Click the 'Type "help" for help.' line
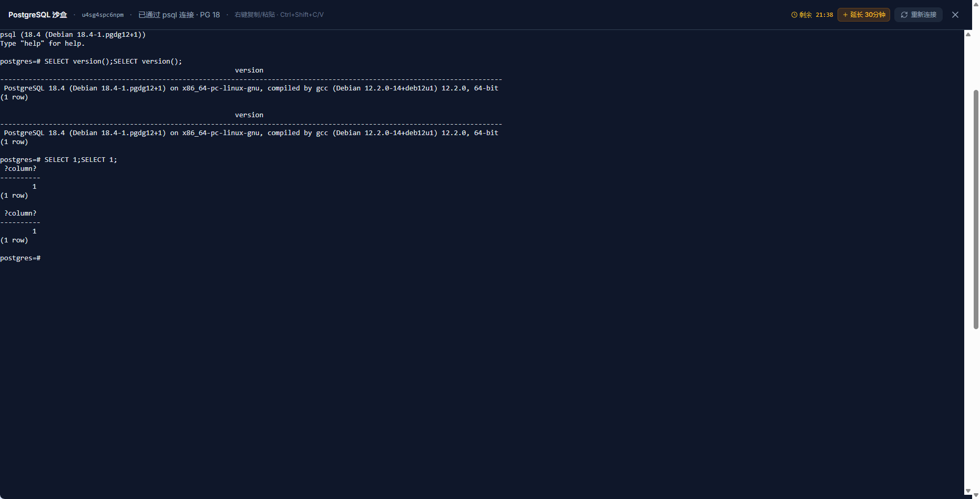 (42, 44)
